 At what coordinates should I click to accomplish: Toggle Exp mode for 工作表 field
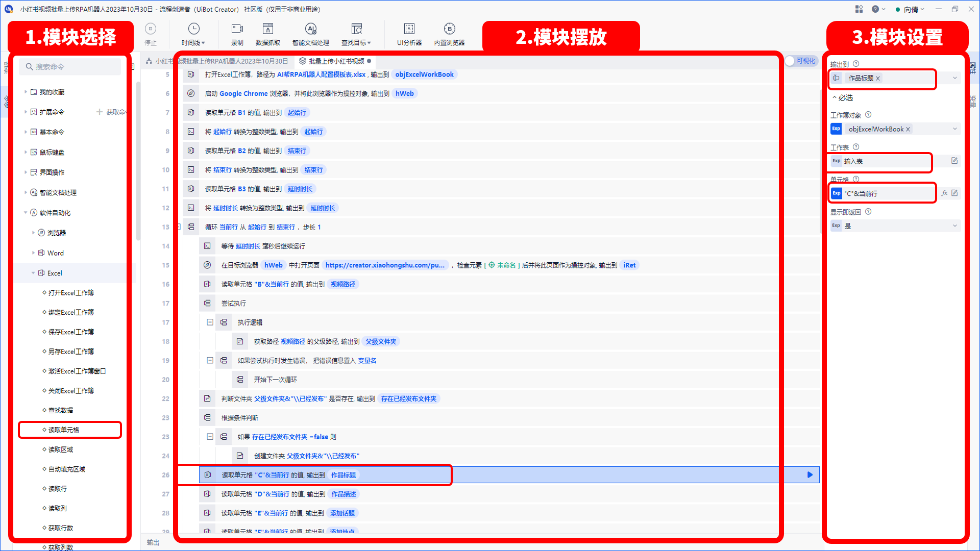tap(836, 161)
